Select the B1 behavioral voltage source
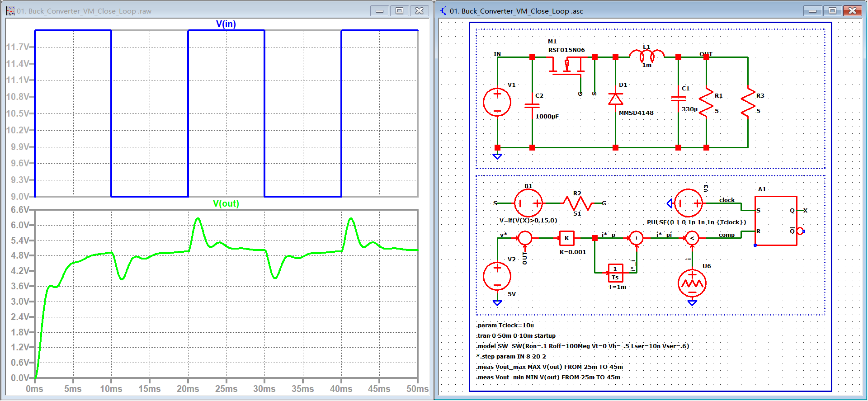 click(x=528, y=203)
